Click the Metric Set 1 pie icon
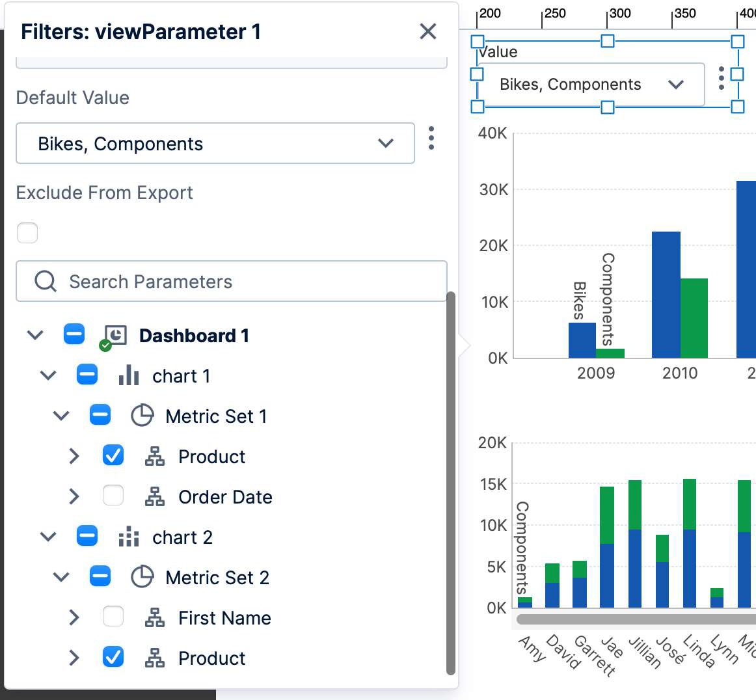The image size is (756, 700). tap(142, 416)
